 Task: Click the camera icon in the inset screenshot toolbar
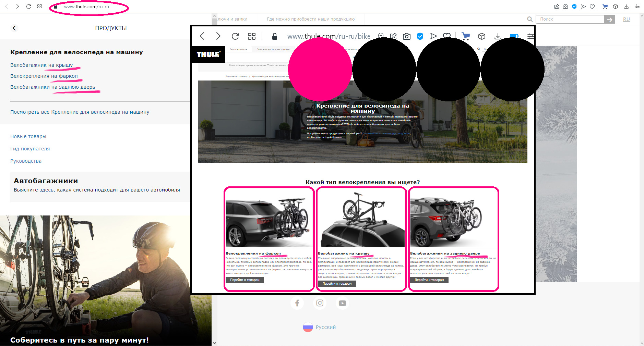[407, 36]
